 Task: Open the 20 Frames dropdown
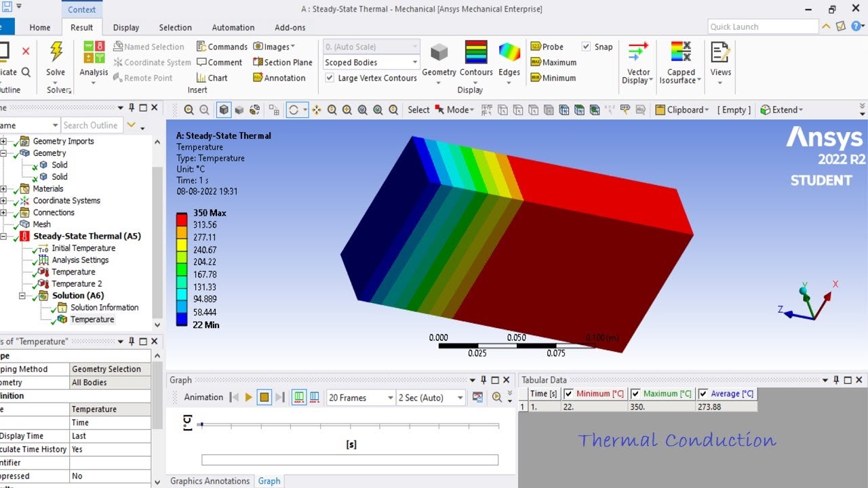click(x=361, y=398)
